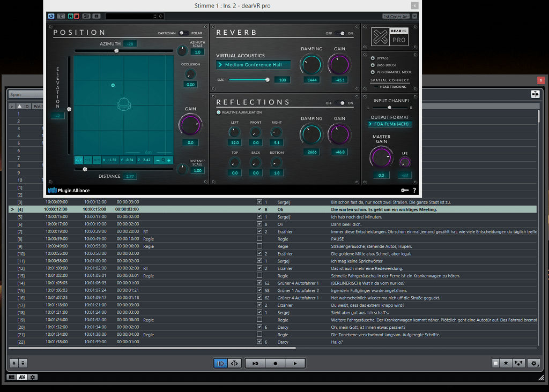The width and height of the screenshot is (549, 392).
Task: Select row 20 Darcy 'Oh, mein Gott'
Action: pyautogui.click(x=272, y=327)
